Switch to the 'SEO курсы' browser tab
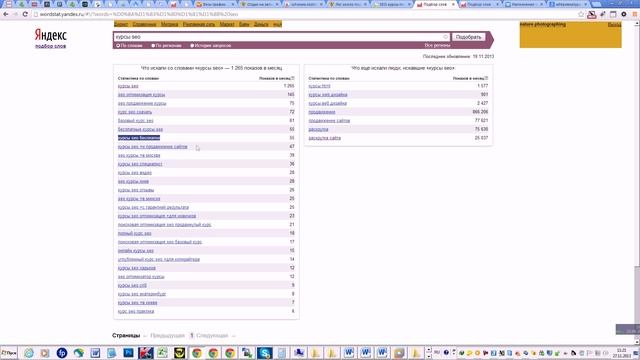Viewport: 640px width, 360px height. pos(392,4)
